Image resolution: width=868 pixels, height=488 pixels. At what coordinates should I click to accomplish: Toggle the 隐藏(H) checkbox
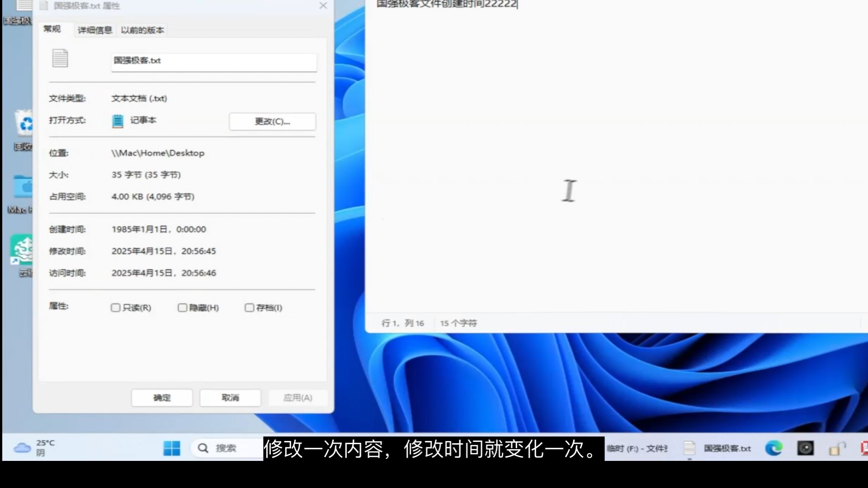click(183, 308)
